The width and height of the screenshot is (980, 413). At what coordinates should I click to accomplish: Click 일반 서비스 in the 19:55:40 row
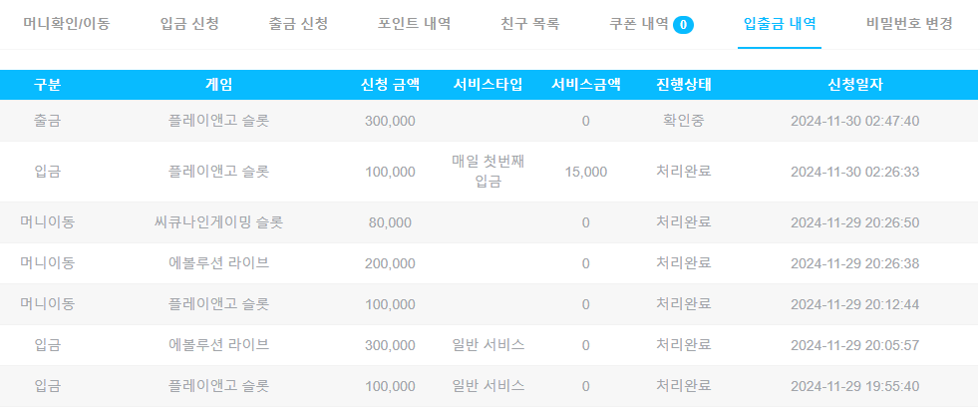click(488, 386)
